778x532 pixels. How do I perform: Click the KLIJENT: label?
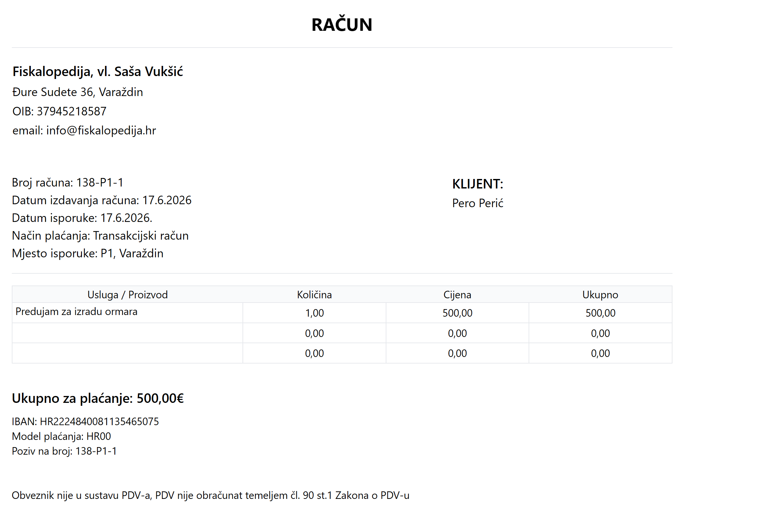pos(478,184)
